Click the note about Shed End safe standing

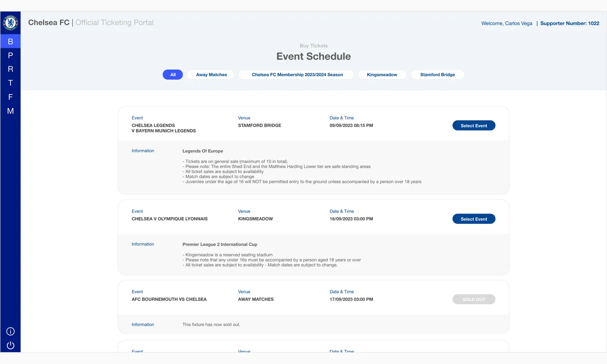[277, 166]
